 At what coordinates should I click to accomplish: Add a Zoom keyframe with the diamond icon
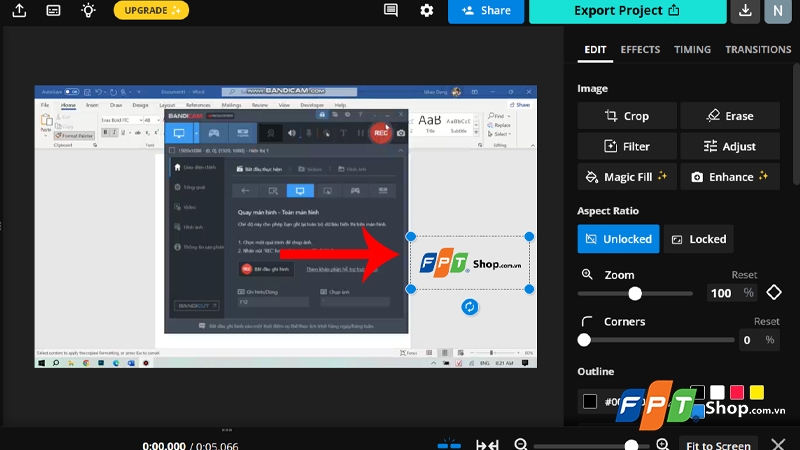click(774, 292)
